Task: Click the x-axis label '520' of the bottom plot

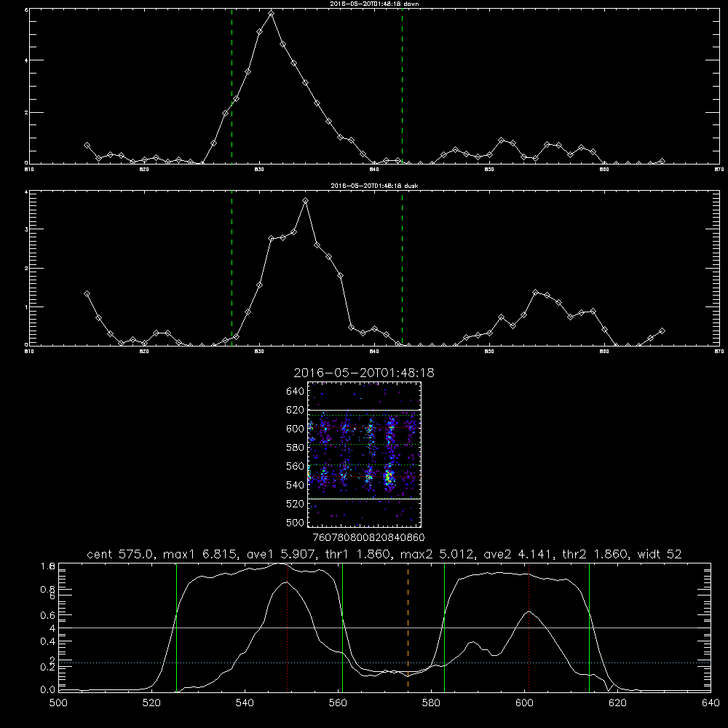Action: click(151, 703)
